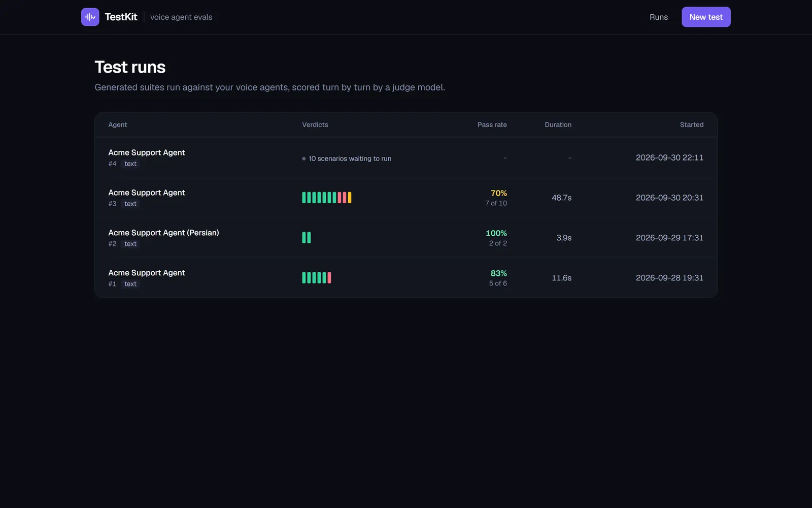The width and height of the screenshot is (812, 508).
Task: Click the 2026-09-29 17:31 start time
Action: [669, 238]
